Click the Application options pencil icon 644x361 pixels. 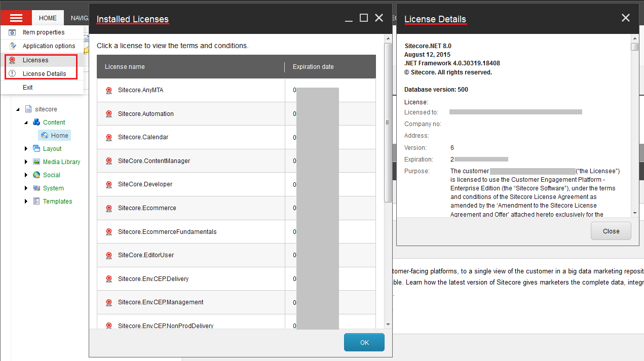[x=13, y=46]
